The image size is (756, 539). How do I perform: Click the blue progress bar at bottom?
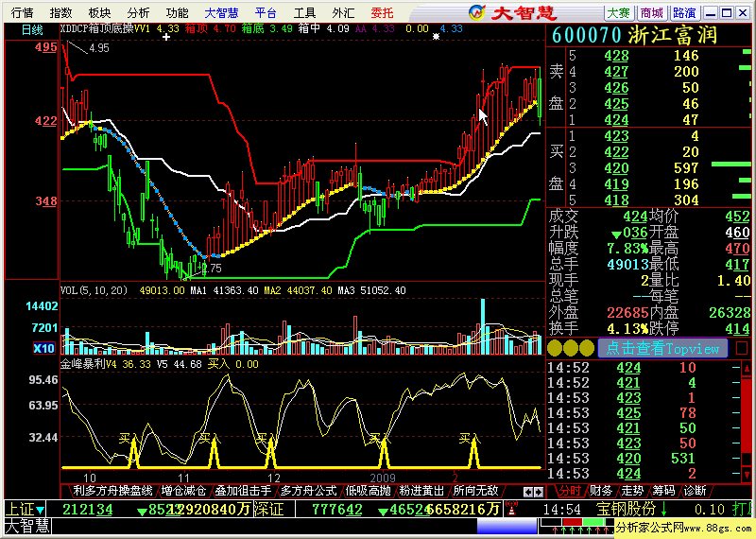coord(507,527)
